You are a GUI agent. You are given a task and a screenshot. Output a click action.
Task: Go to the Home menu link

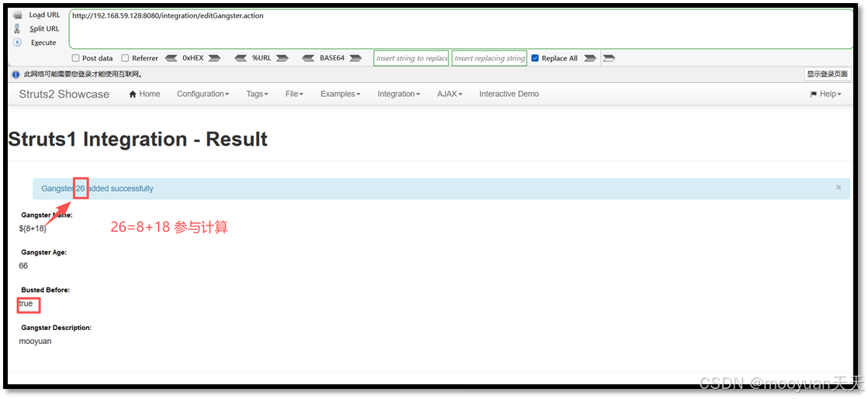(x=144, y=94)
